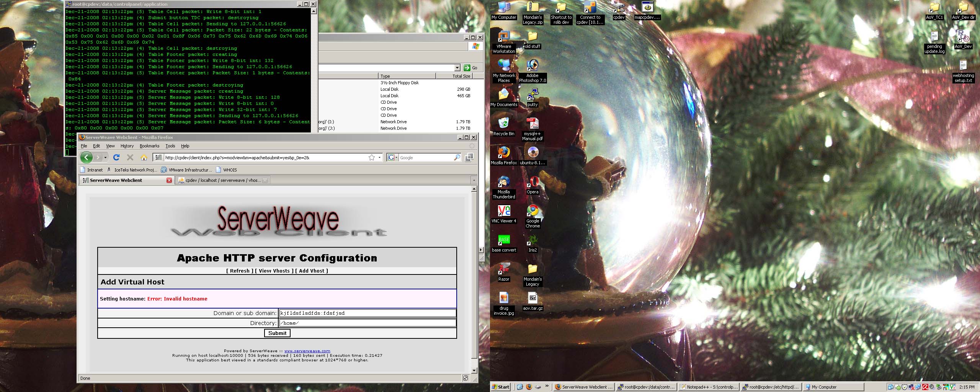Launch the Razor desktop icon
Screen dimensions: 980x392
504,273
